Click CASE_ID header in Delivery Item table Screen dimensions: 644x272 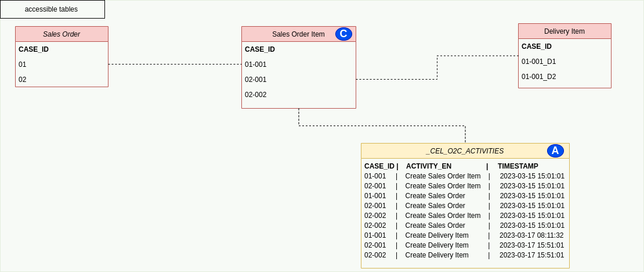(x=537, y=46)
